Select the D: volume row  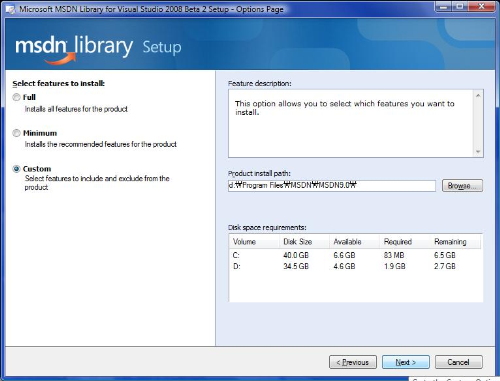[x=355, y=266]
